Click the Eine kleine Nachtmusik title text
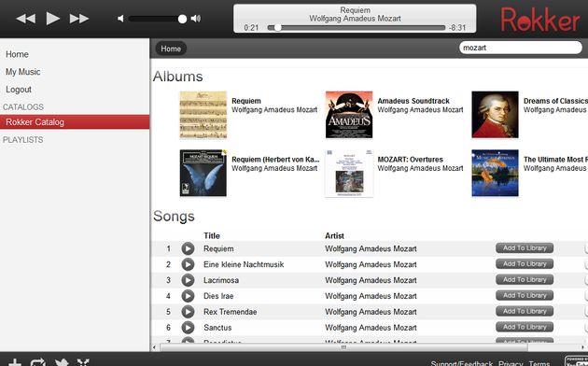Viewport: 588px width, 366px height. tap(244, 264)
